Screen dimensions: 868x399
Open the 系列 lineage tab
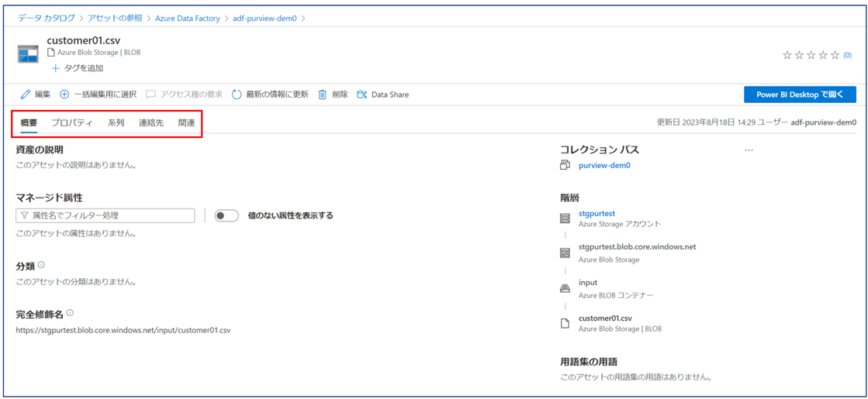point(116,123)
